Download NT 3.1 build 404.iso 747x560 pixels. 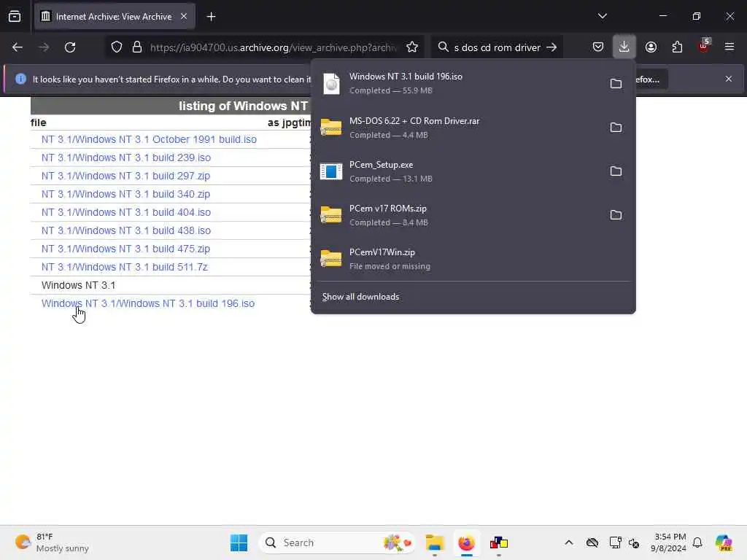pyautogui.click(x=125, y=212)
